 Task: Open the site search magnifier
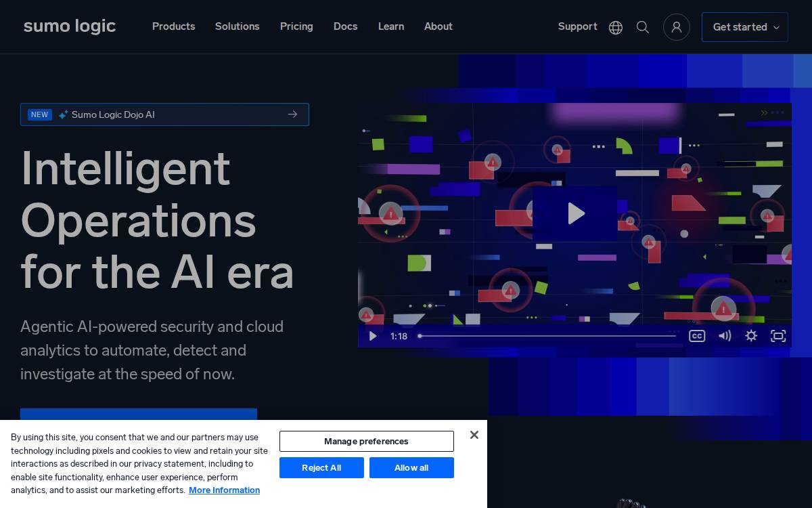pyautogui.click(x=643, y=27)
